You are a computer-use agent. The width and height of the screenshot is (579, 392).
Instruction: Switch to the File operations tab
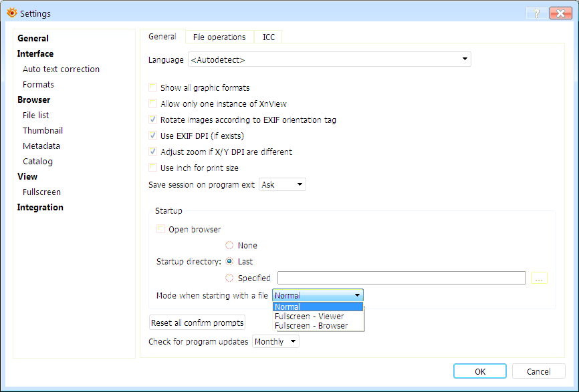(x=219, y=37)
